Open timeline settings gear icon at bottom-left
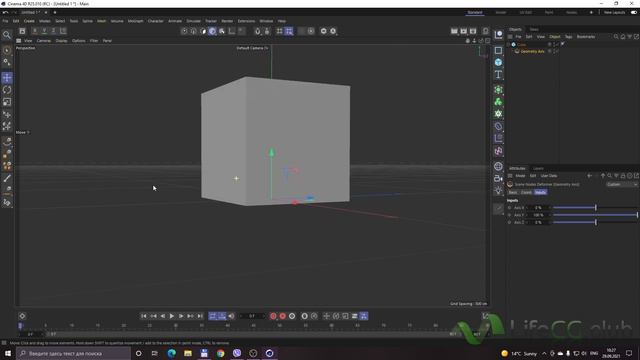Viewport: 640px width, 360px height. coord(22,316)
